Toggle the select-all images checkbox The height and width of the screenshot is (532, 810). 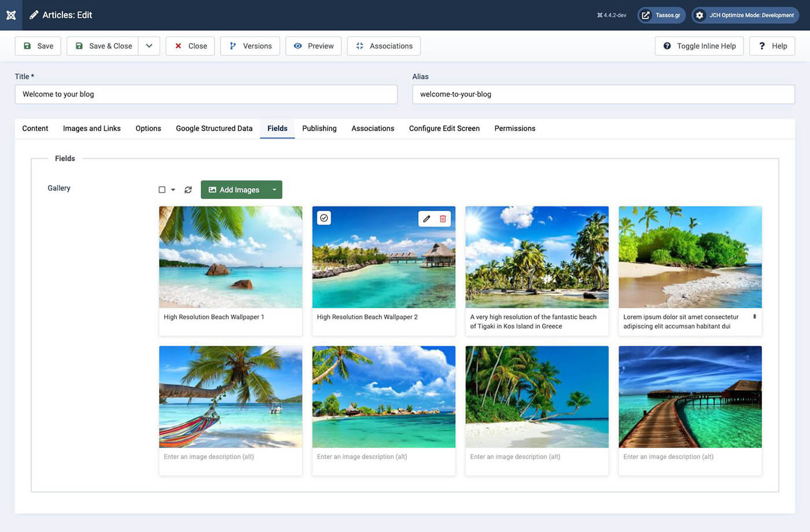[x=161, y=189]
